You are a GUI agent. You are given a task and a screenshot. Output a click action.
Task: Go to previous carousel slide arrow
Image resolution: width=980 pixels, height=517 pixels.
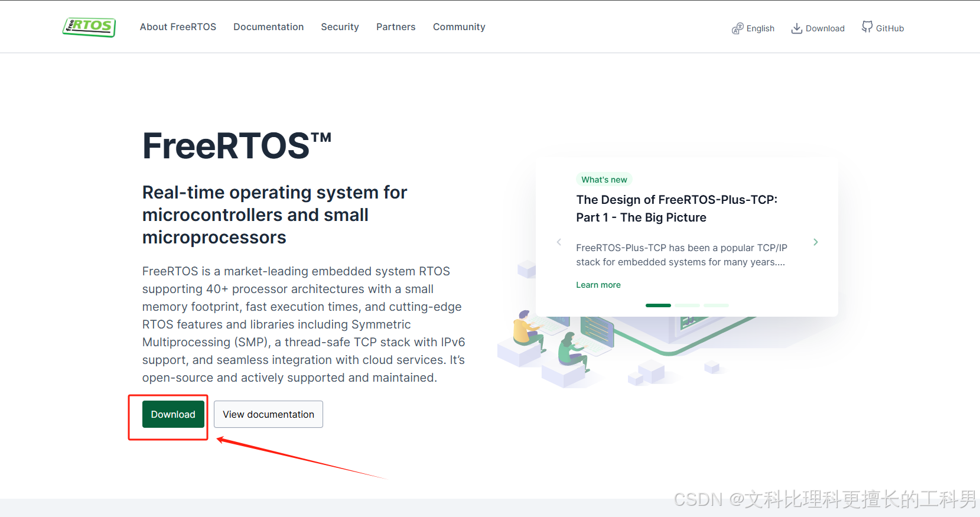(x=559, y=242)
